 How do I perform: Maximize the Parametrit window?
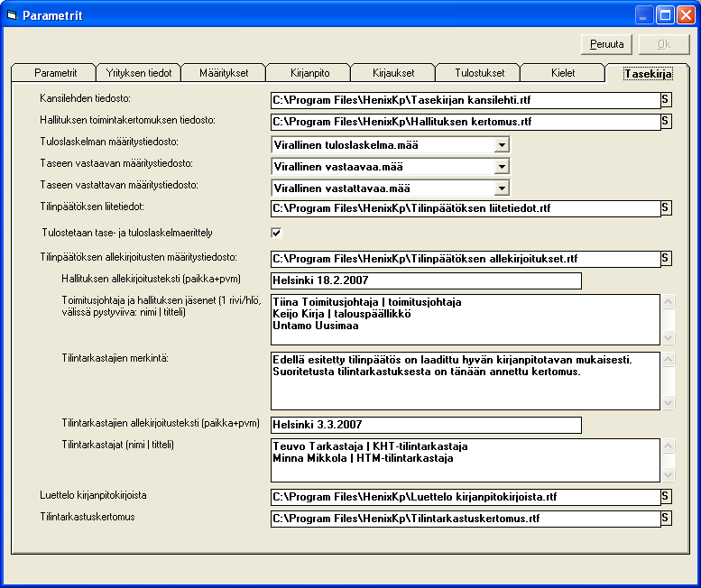pyautogui.click(x=665, y=15)
